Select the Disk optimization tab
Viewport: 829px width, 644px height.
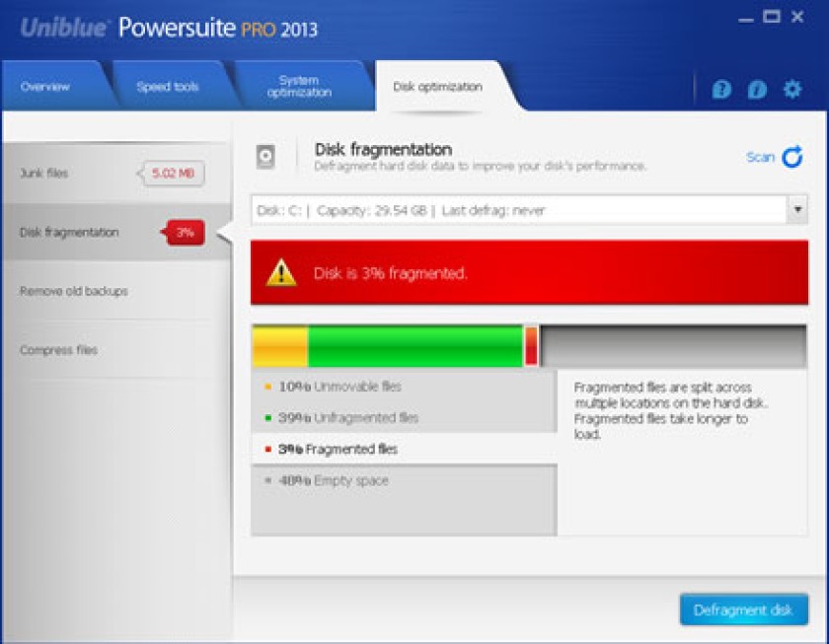click(438, 87)
